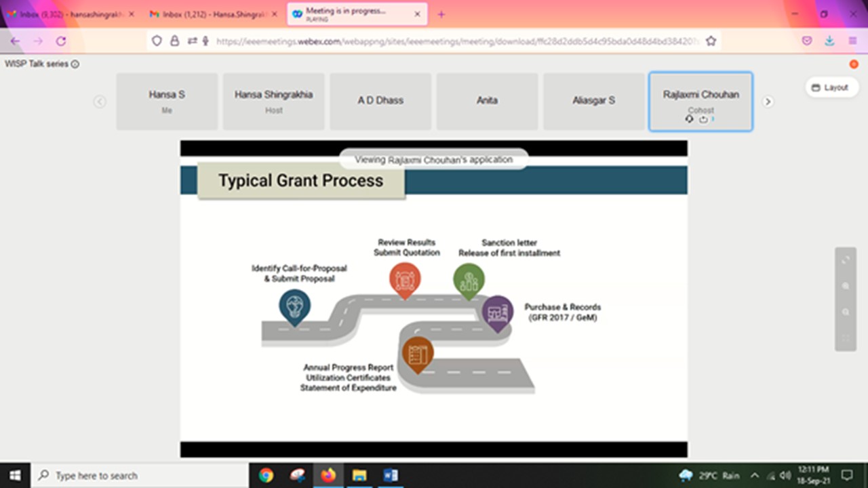The image size is (868, 488).
Task: Open the Layout button
Action: tap(831, 87)
